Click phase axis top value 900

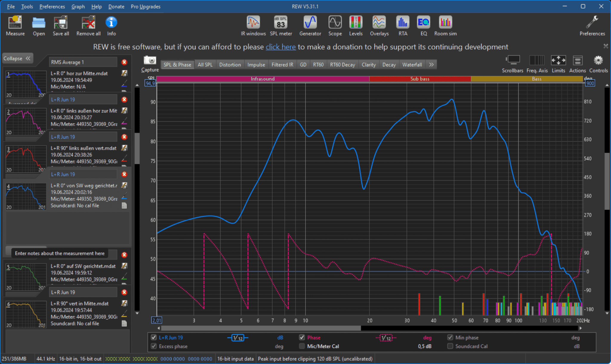coord(590,83)
